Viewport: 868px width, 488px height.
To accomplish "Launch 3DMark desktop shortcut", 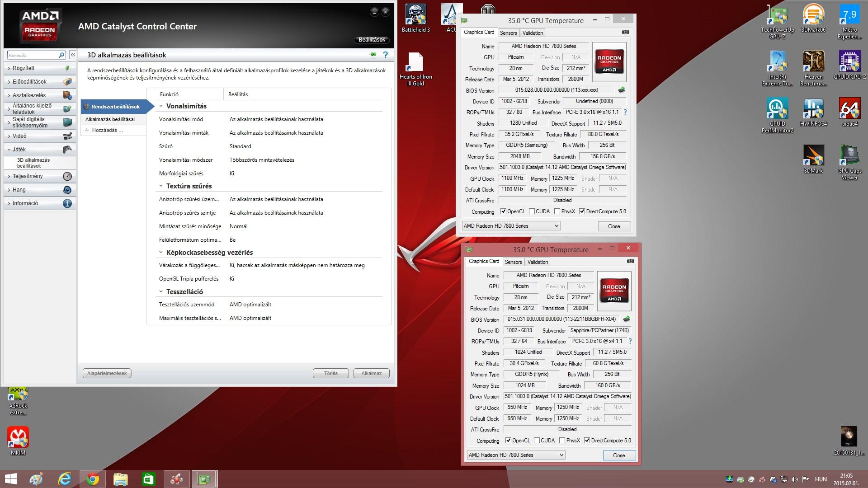I will point(813,159).
